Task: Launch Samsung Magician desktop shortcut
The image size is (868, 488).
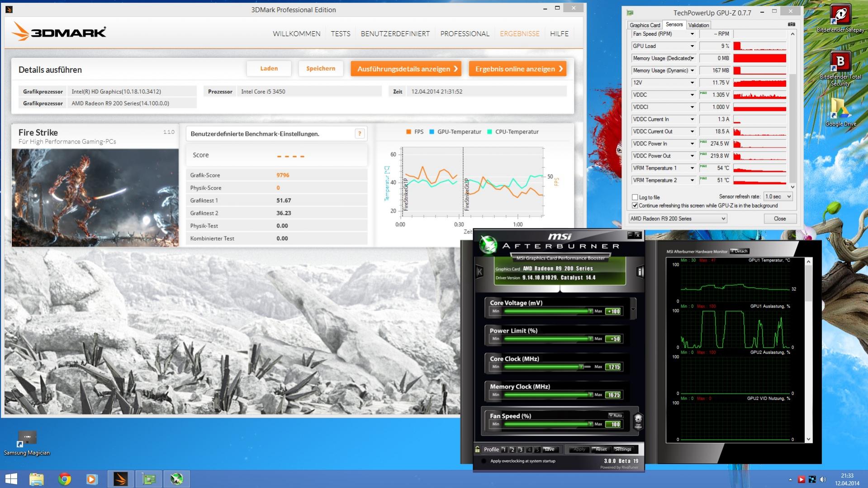Action: pos(27,443)
